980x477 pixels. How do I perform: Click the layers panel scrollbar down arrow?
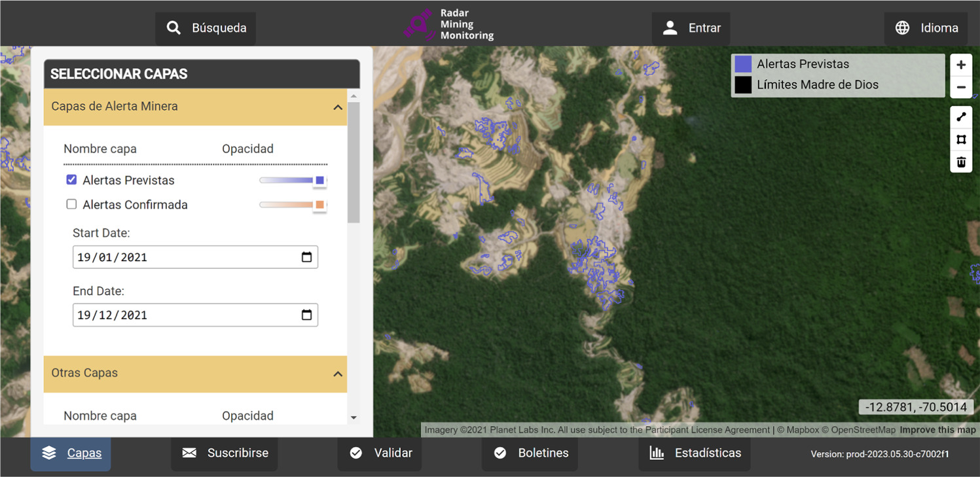(354, 417)
